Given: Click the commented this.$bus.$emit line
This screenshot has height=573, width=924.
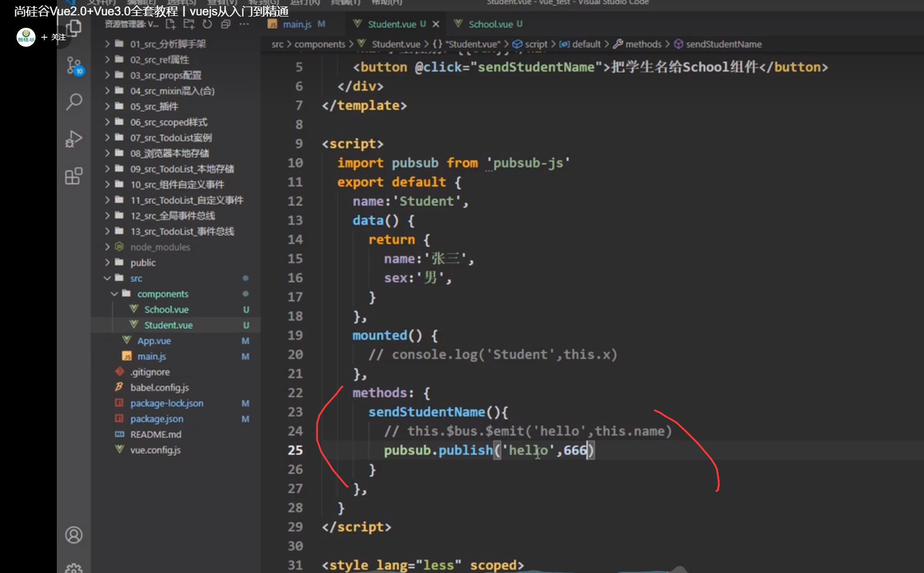Looking at the screenshot, I should [528, 431].
